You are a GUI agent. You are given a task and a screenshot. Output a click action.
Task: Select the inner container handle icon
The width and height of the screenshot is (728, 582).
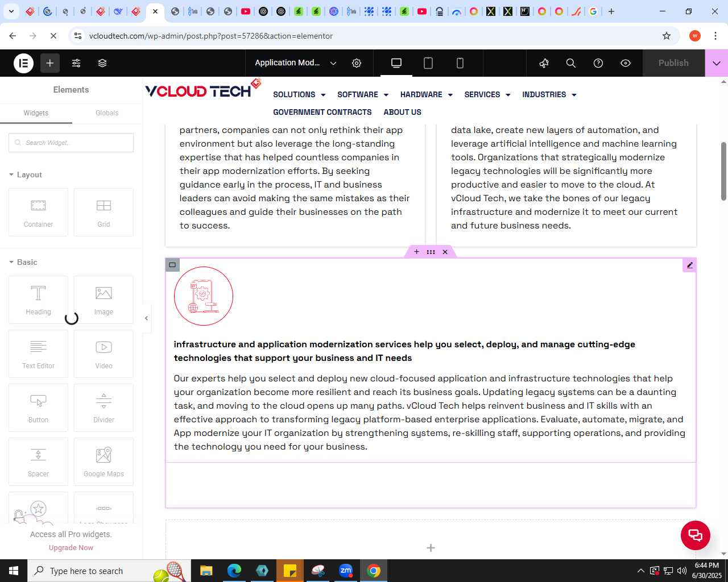[x=172, y=265]
